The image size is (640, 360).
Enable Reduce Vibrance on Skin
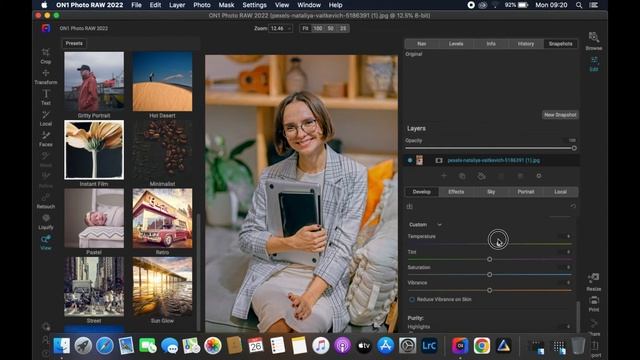pyautogui.click(x=412, y=299)
